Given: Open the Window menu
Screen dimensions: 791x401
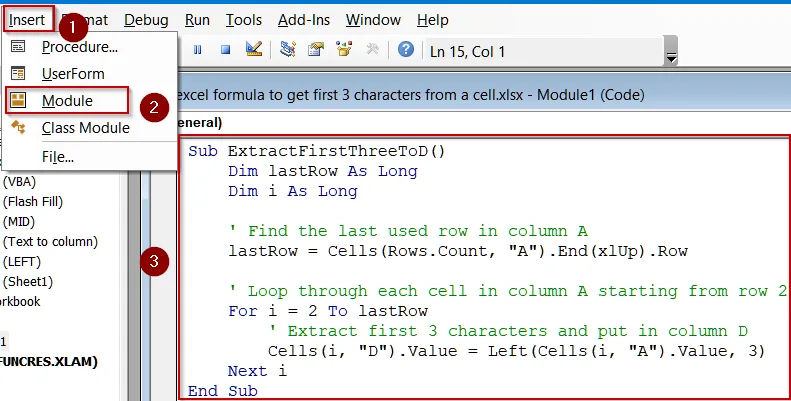Looking at the screenshot, I should tap(373, 20).
